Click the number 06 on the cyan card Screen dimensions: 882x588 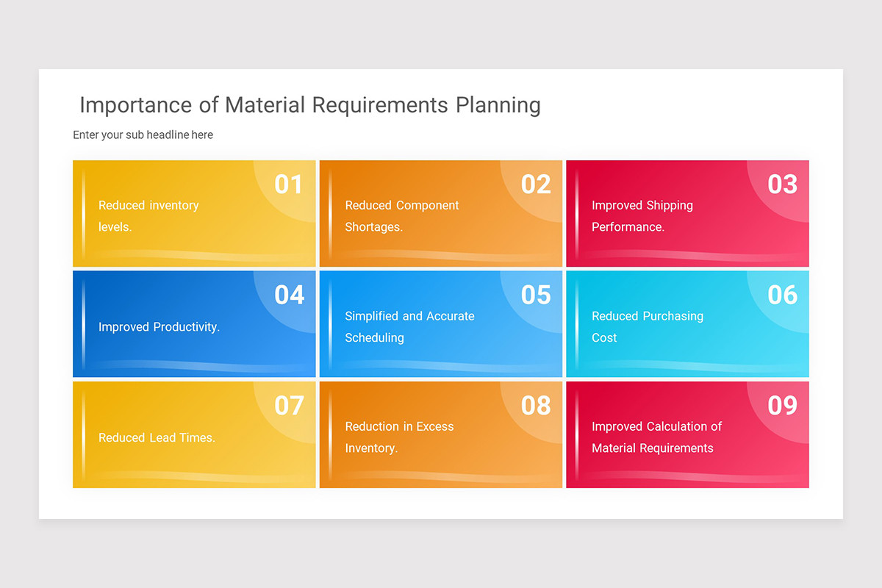[x=782, y=295]
